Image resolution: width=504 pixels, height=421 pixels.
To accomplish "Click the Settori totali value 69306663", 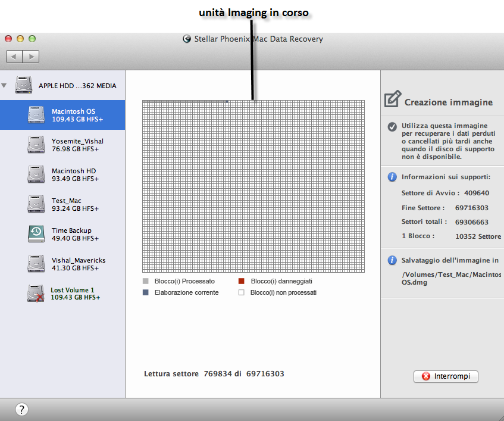I will pos(471,222).
